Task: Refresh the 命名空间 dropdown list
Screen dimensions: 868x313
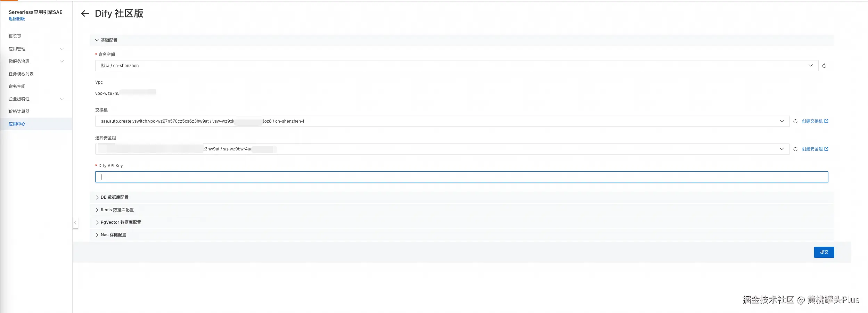Action: pyautogui.click(x=824, y=66)
